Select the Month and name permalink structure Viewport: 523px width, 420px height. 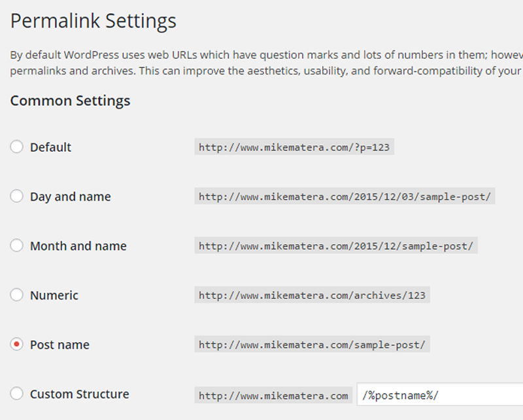pos(17,245)
